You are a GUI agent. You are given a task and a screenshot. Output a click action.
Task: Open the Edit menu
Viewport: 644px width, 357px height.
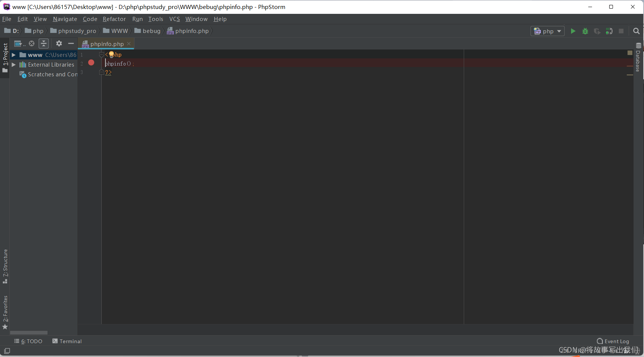(22, 19)
